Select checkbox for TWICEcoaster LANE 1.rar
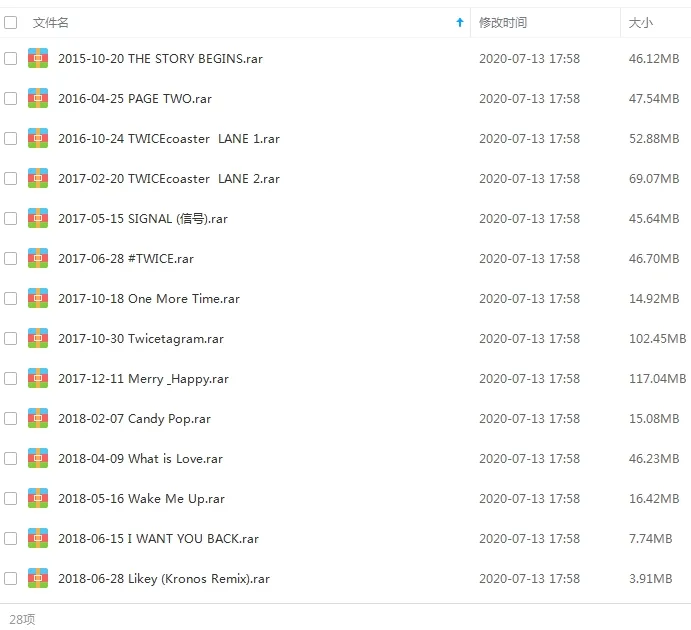The width and height of the screenshot is (691, 630). pyautogui.click(x=11, y=138)
